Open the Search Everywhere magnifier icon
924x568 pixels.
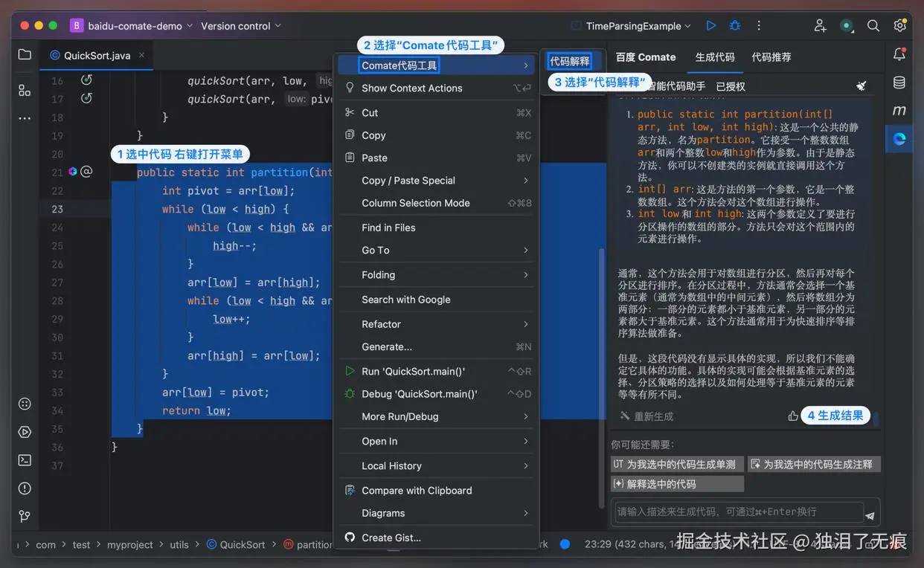click(x=873, y=25)
